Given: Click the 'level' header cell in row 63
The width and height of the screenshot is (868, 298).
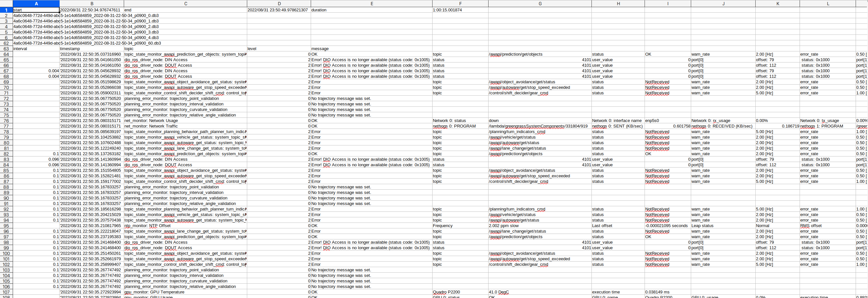Looking at the screenshot, I should click(279, 49).
